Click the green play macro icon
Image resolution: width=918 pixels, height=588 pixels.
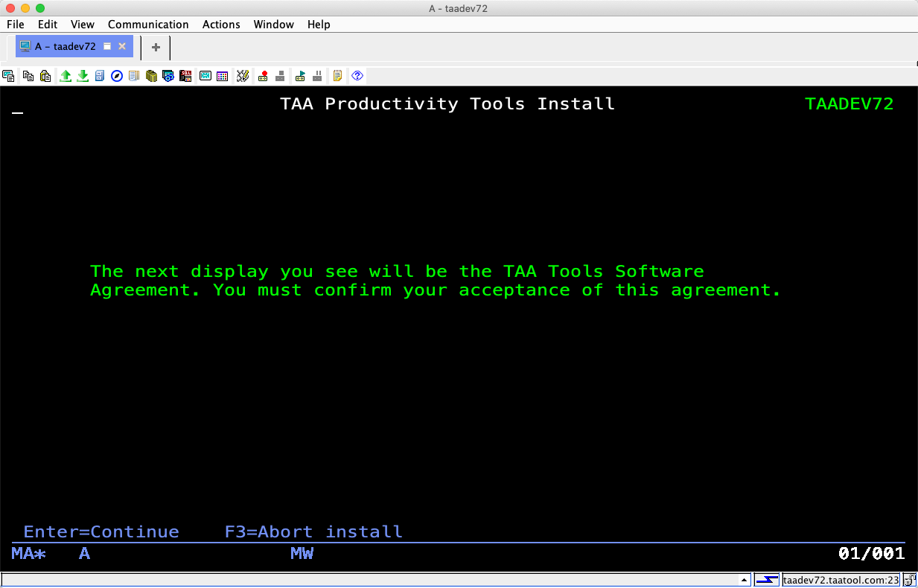click(300, 76)
